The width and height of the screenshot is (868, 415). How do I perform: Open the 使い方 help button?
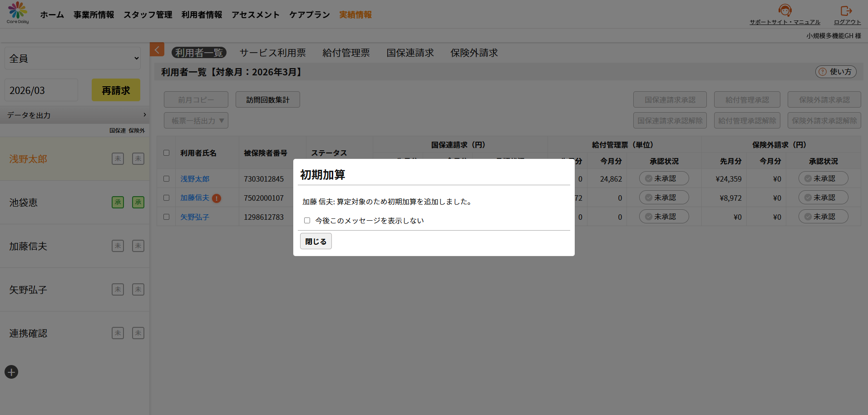click(835, 72)
